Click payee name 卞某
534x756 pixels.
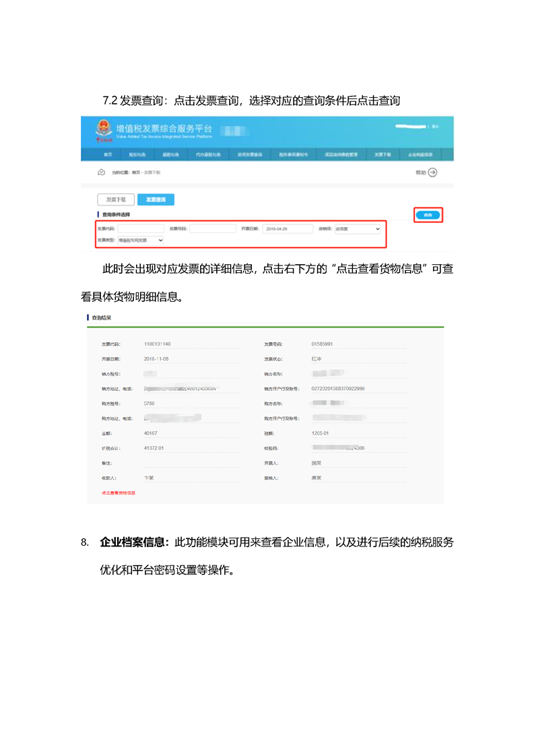[148, 478]
